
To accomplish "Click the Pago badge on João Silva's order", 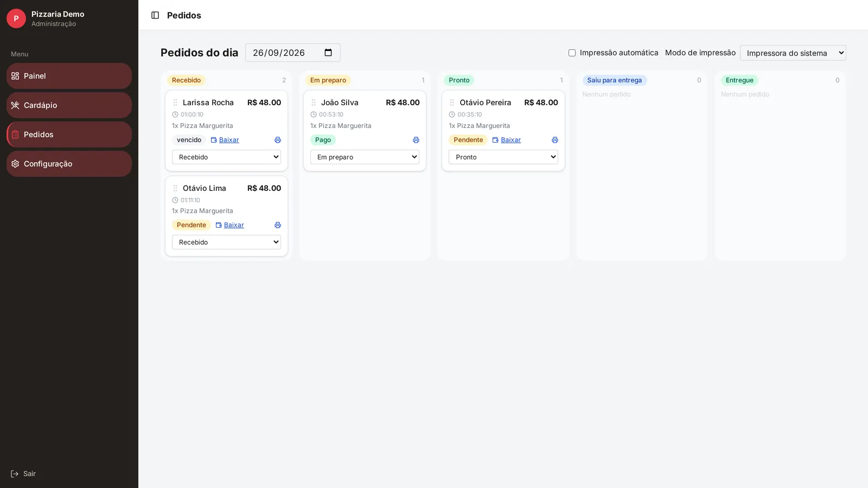I will 323,140.
